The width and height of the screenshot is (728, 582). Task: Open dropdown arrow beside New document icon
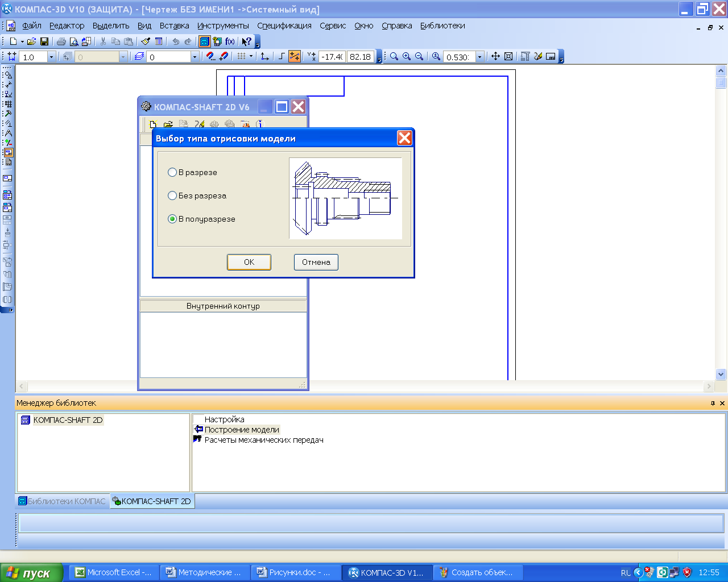[22, 41]
